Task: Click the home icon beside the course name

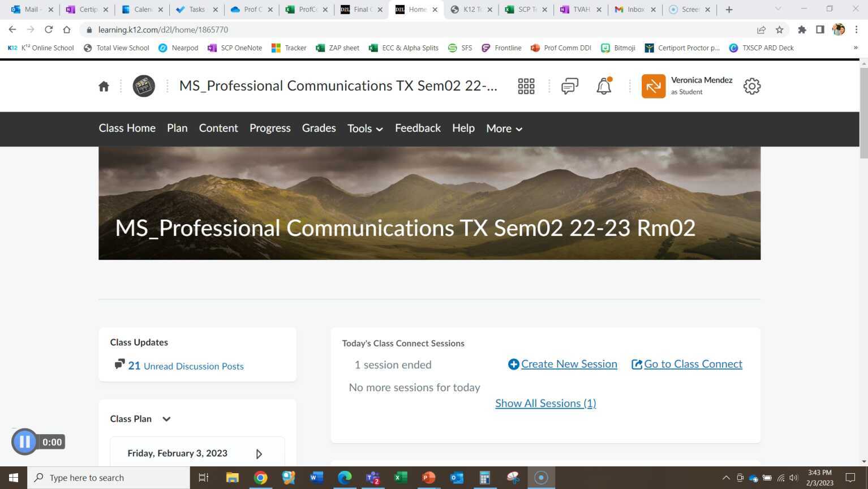Action: tap(104, 85)
